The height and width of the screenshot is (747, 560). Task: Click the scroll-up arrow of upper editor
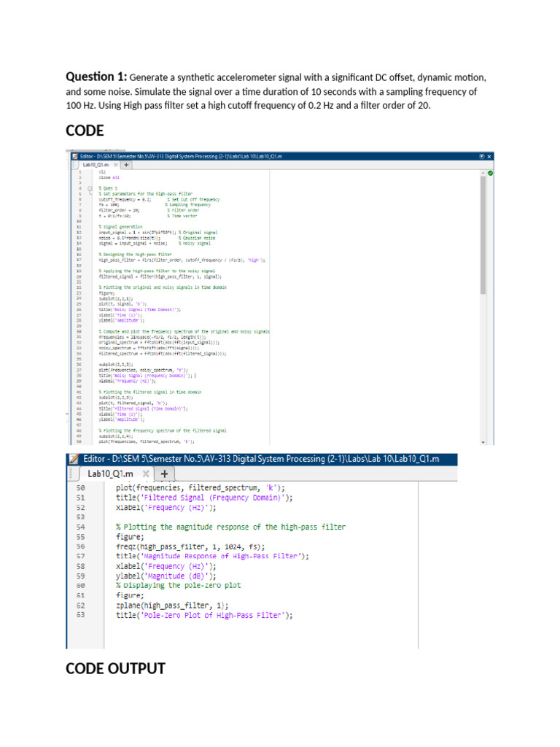click(x=483, y=172)
